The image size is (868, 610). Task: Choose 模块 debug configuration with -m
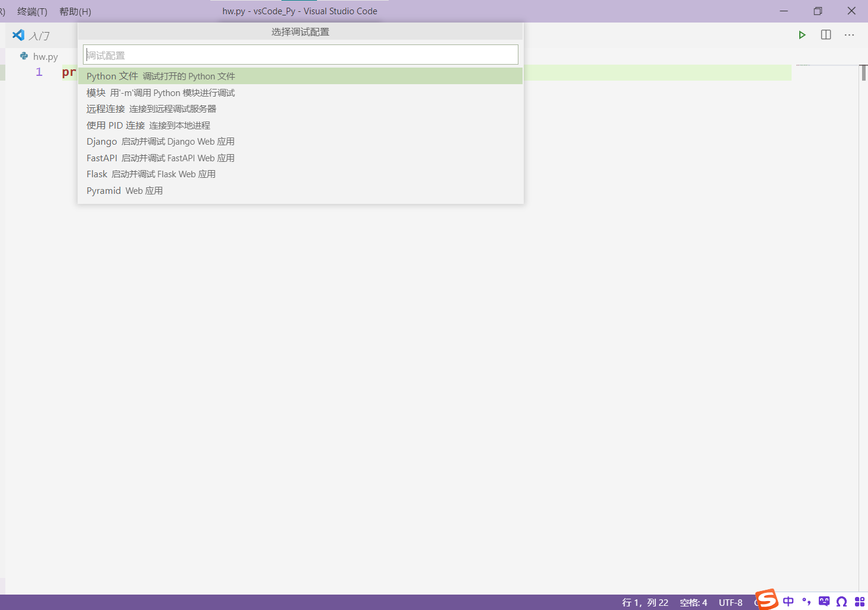click(x=300, y=92)
